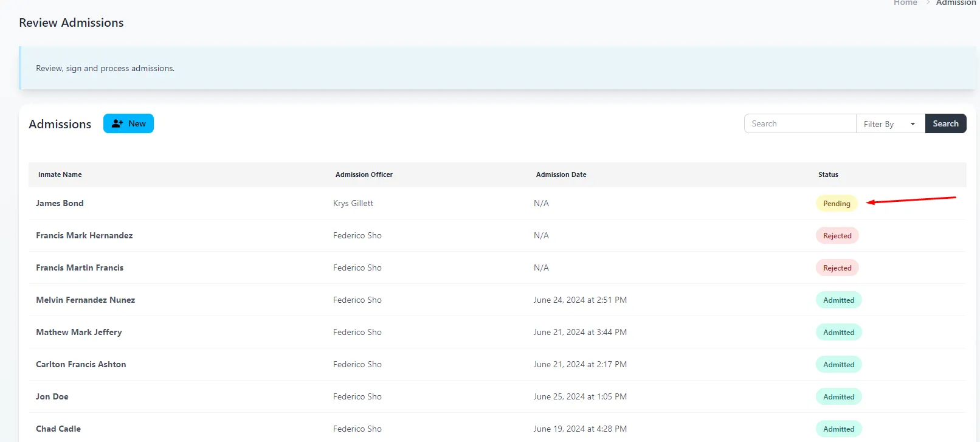
Task: Click Rejected badge for Francis Martin Francis
Action: [x=837, y=268]
